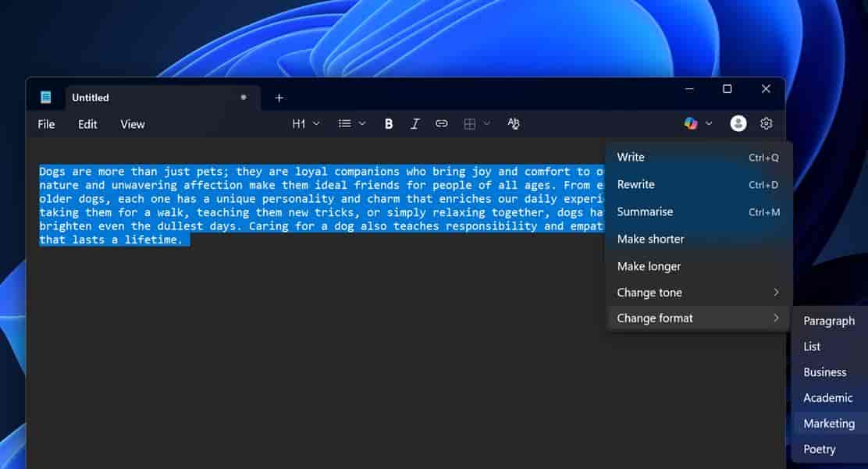Image resolution: width=868 pixels, height=469 pixels.
Task: Choose Make shorter option
Action: 698,239
